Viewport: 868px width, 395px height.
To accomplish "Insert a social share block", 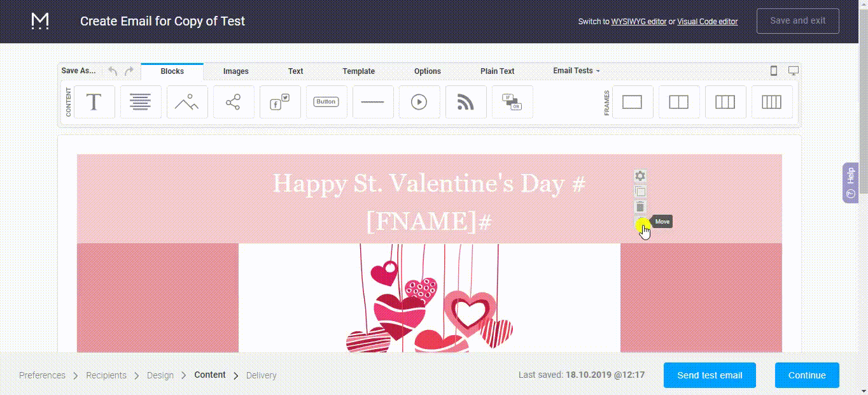I will (234, 102).
